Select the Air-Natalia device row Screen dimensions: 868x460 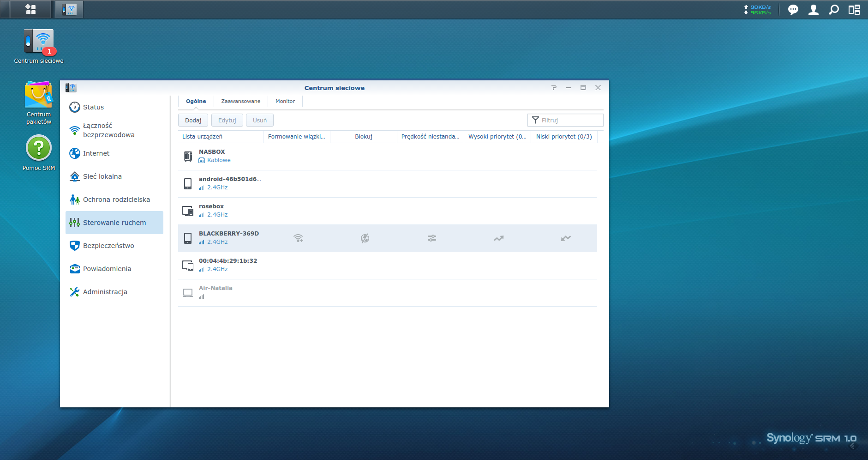pyautogui.click(x=388, y=293)
